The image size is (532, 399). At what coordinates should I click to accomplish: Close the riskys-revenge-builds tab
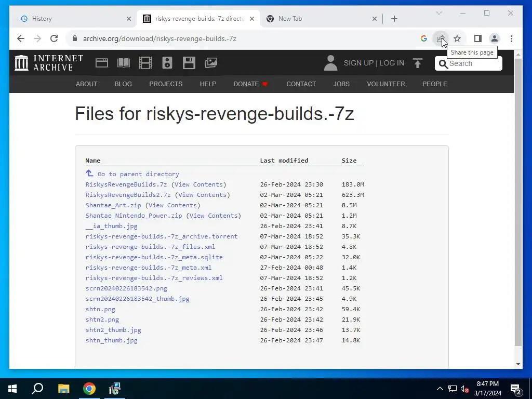click(252, 19)
